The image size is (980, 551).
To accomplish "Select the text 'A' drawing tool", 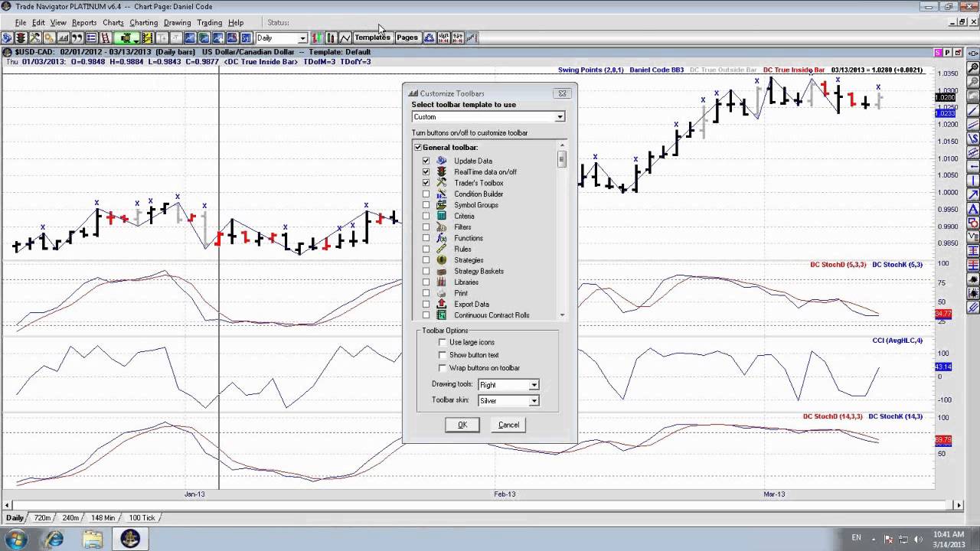I will (973, 207).
